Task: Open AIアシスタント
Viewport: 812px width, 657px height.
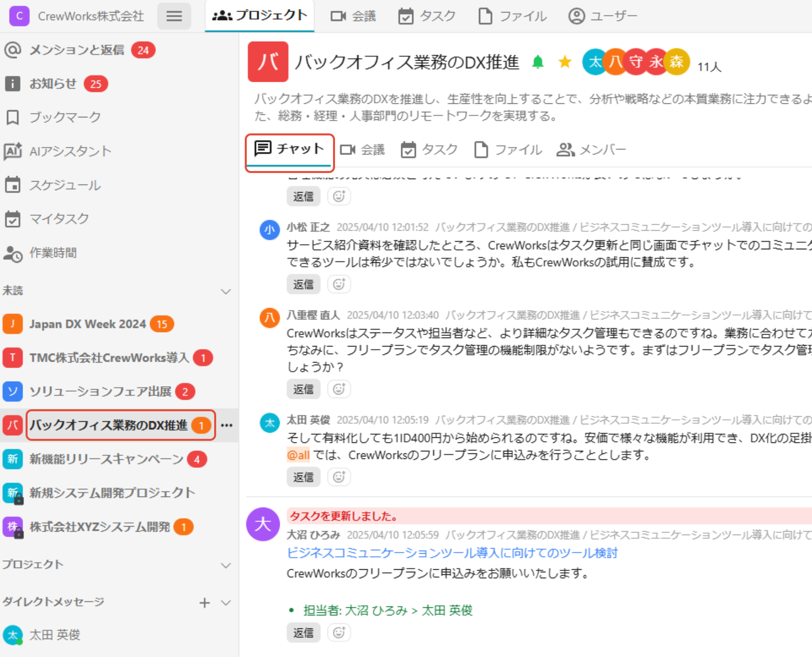Action: pyautogui.click(x=70, y=151)
